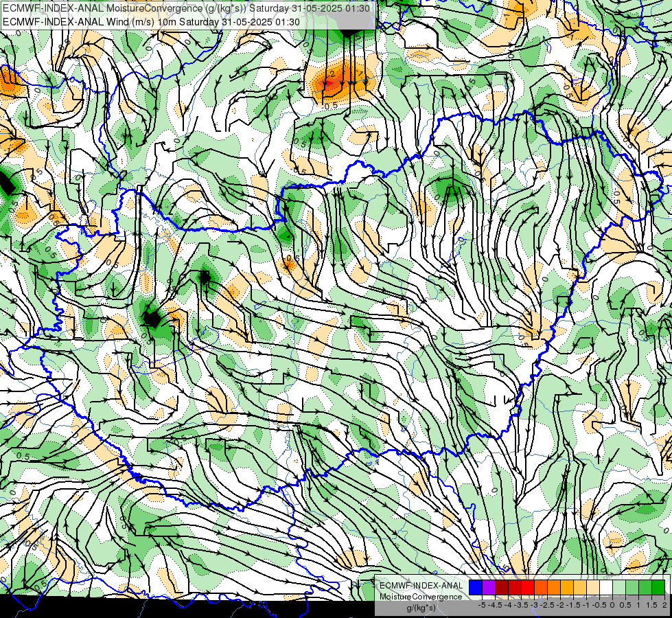Click the purple legend swatch
The height and width of the screenshot is (618, 672).
[489, 588]
